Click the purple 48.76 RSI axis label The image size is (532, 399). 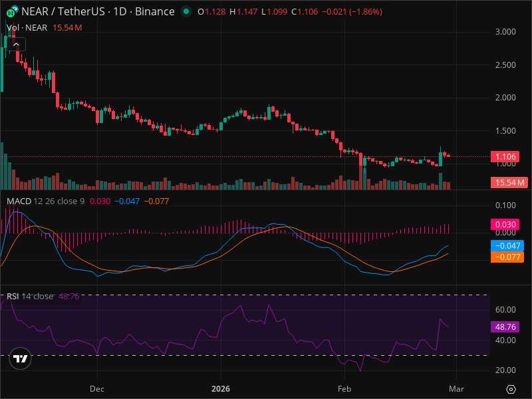point(505,327)
